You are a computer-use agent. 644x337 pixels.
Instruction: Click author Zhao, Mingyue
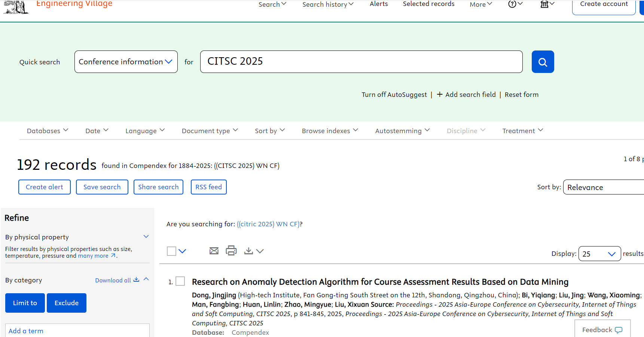[x=308, y=304]
